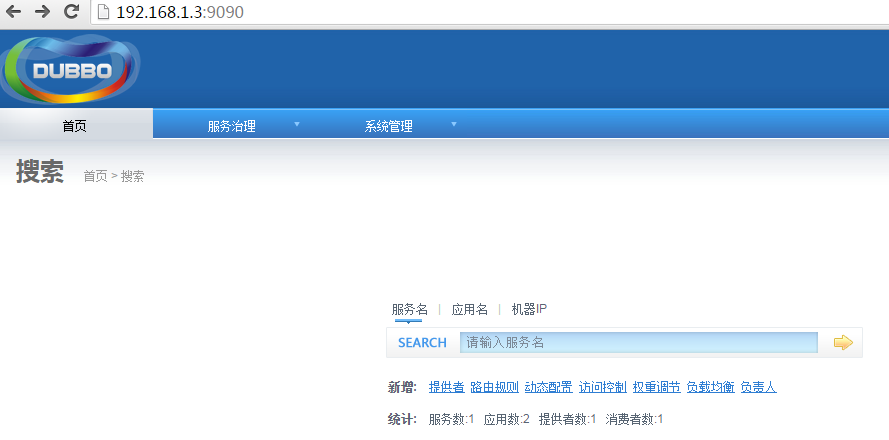This screenshot has width=889, height=440.
Task: Open the 动态配置 add link
Action: click(x=548, y=387)
